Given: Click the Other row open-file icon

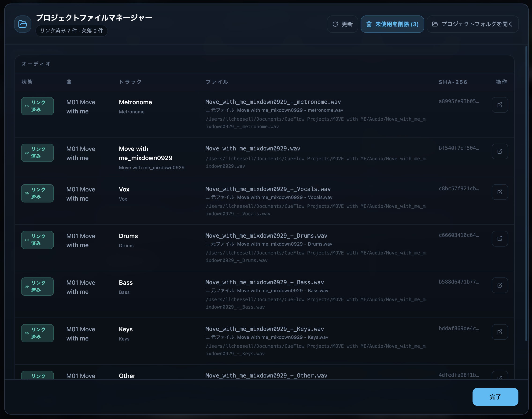Looking at the screenshot, I should (500, 375).
